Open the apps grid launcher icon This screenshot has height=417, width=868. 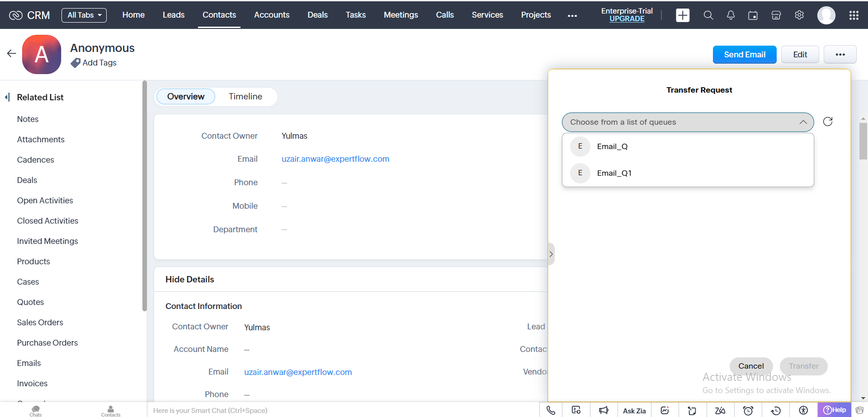click(854, 15)
